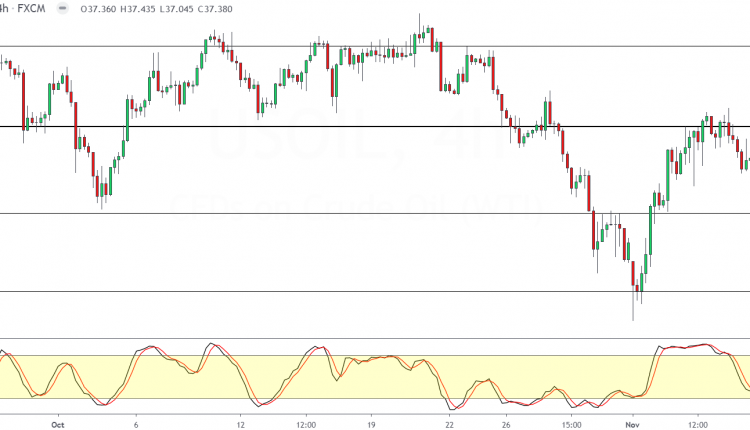750x430 pixels.
Task: Click the Oct label on time axis
Action: pyautogui.click(x=57, y=423)
